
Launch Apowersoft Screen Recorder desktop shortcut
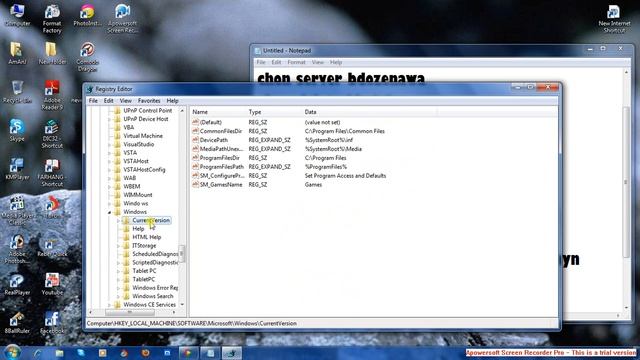tap(122, 18)
